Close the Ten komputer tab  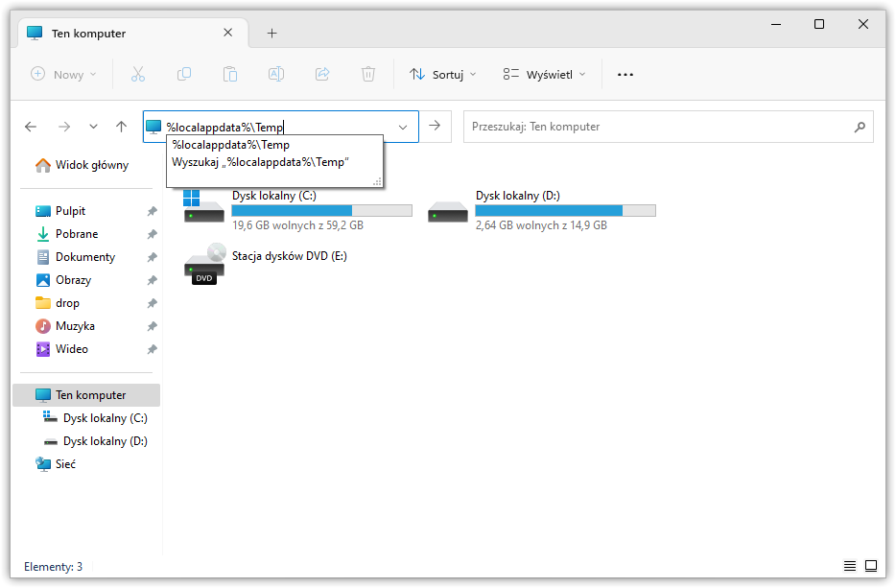coord(227,33)
